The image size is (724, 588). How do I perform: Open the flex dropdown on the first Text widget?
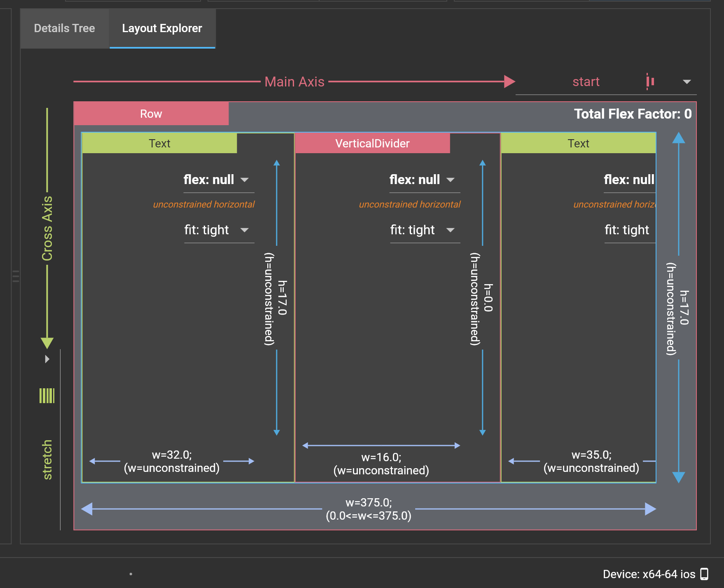click(245, 180)
